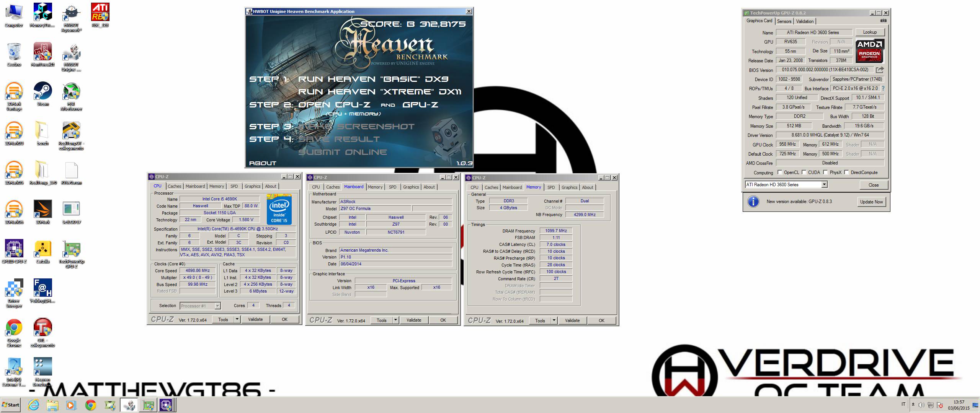Click the Lookup button in GPU-Z
980x413 pixels.
pos(870,32)
